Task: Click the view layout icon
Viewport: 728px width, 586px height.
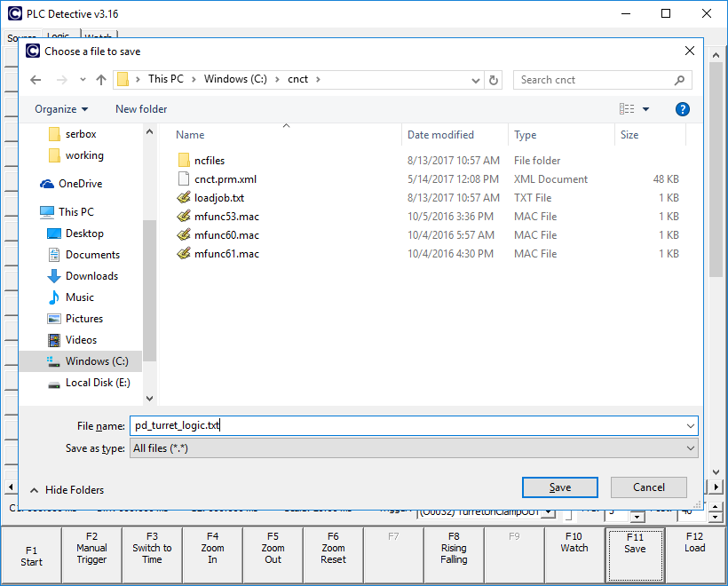Action: point(627,109)
